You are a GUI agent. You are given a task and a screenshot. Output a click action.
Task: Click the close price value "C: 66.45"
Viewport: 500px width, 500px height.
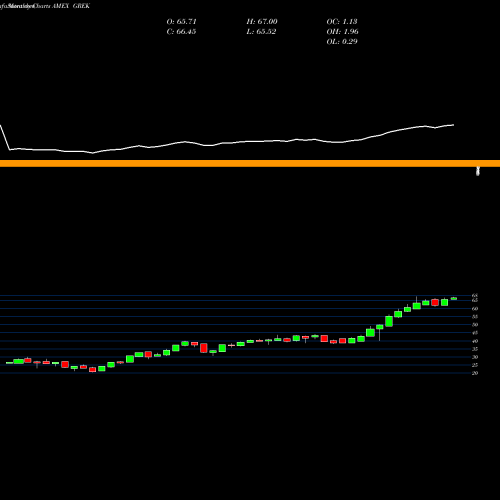click(x=181, y=32)
